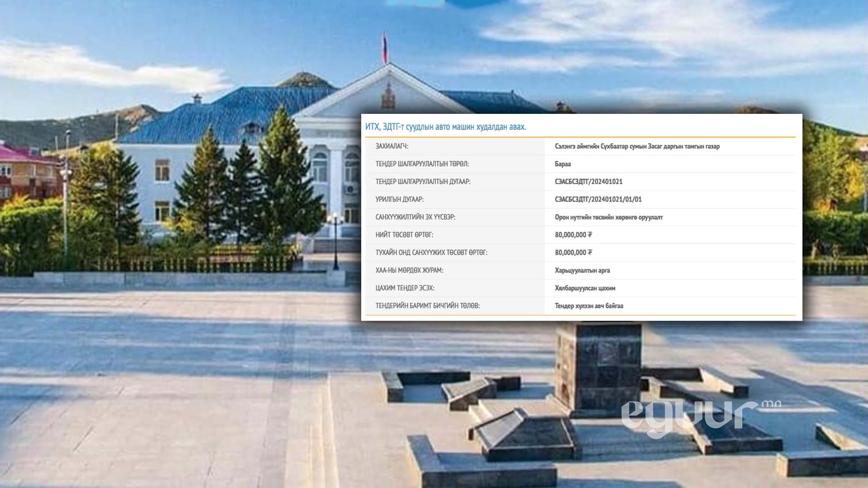Click the invitation number СЭАСБСЗДТГ/202401021/01/01
The width and height of the screenshot is (868, 488).
(x=598, y=199)
